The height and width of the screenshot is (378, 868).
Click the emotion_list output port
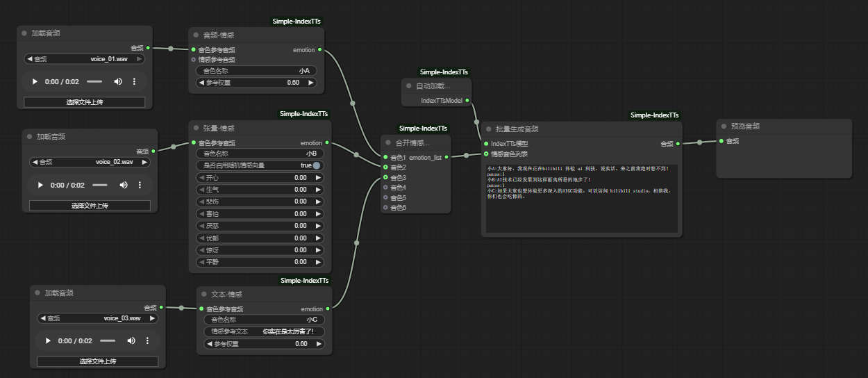click(x=446, y=157)
